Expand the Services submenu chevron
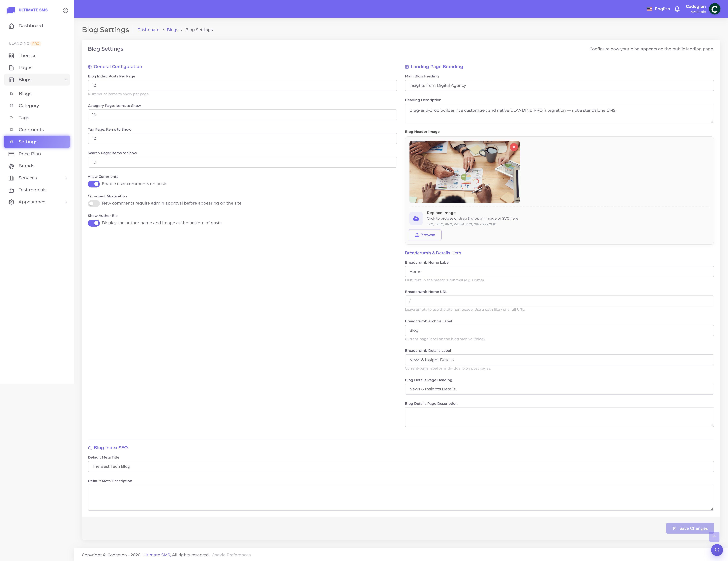This screenshot has height=561, width=728. click(x=66, y=178)
